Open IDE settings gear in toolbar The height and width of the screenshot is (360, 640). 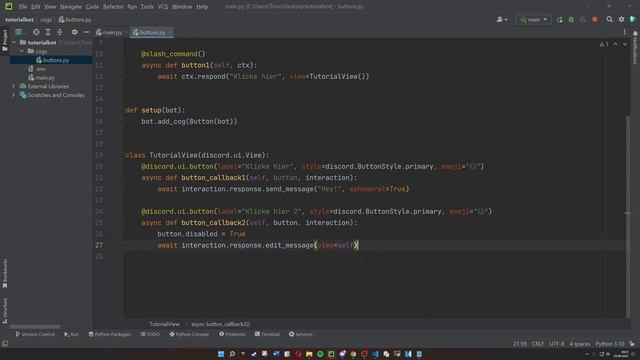621,20
